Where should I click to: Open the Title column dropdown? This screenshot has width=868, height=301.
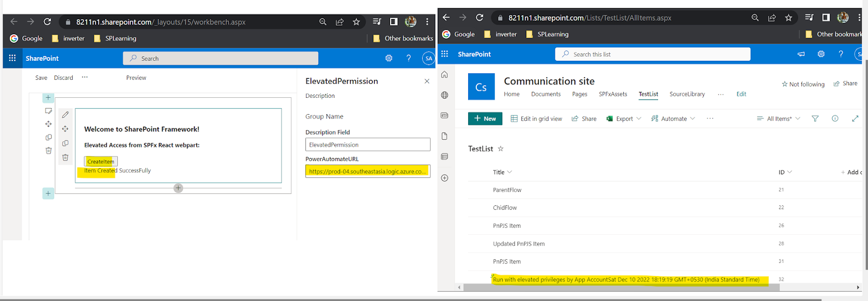click(502, 172)
